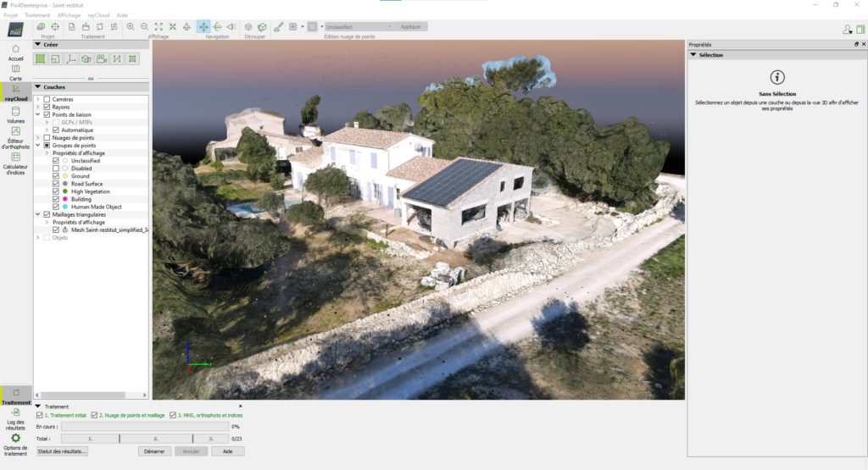Image resolution: width=868 pixels, height=470 pixels.
Task: Open the rayCloud menu
Action: [98, 15]
